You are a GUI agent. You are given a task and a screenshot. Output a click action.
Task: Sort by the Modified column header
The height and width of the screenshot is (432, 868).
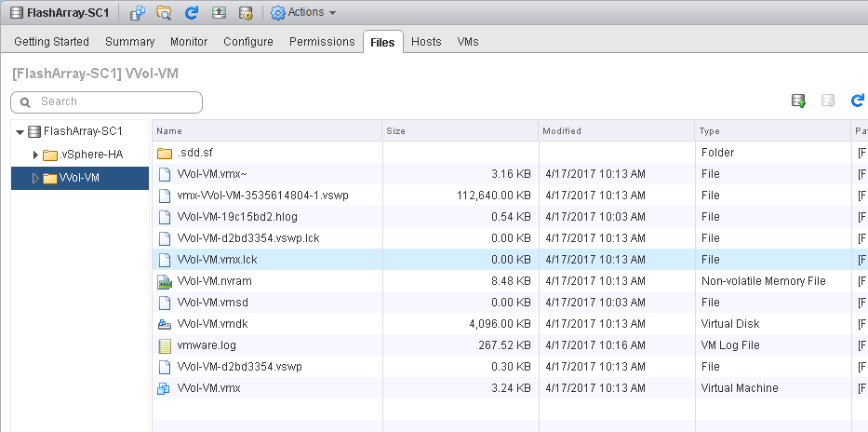pos(616,130)
